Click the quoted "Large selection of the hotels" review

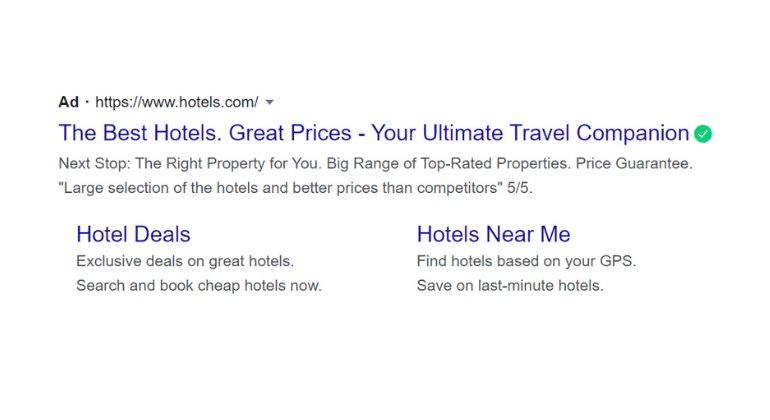pos(159,188)
